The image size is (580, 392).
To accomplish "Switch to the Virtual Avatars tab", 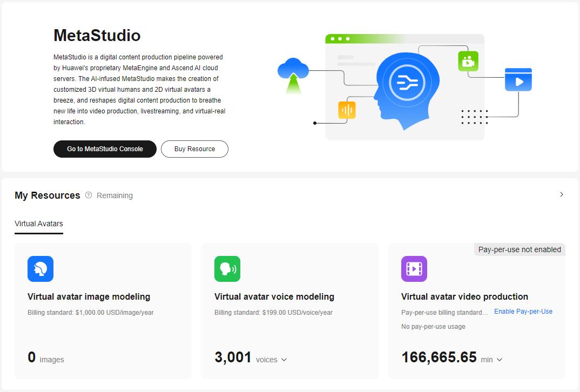I will pyautogui.click(x=39, y=224).
